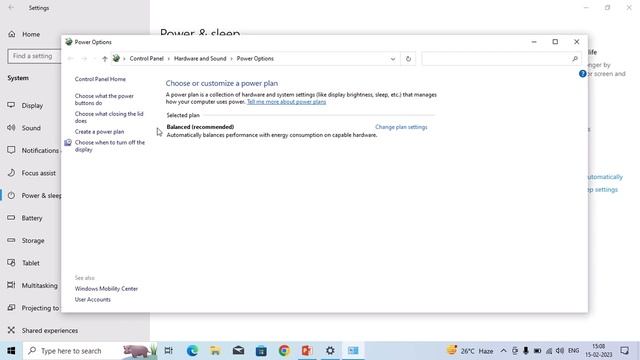Viewport: 640px width, 360px height.
Task: Open Task View from taskbar
Action: 169,351
